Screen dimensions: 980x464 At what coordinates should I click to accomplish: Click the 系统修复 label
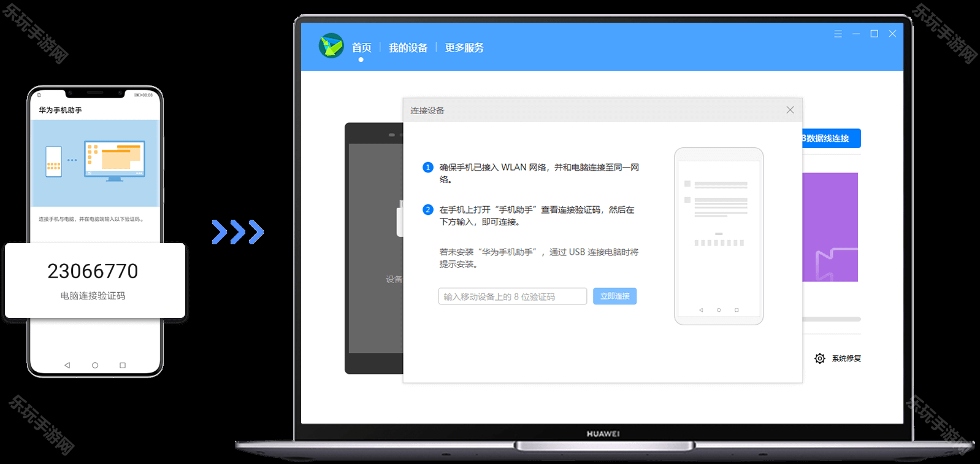coord(846,358)
